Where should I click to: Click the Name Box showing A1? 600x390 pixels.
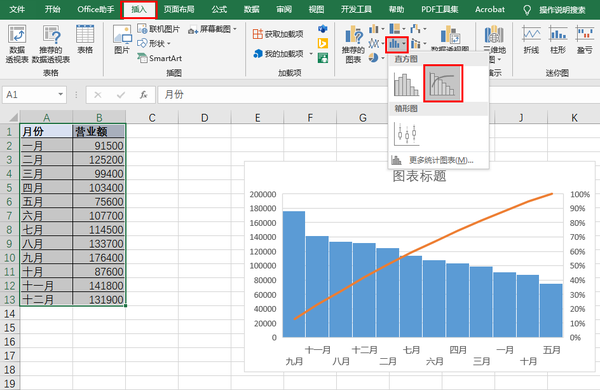click(30, 95)
